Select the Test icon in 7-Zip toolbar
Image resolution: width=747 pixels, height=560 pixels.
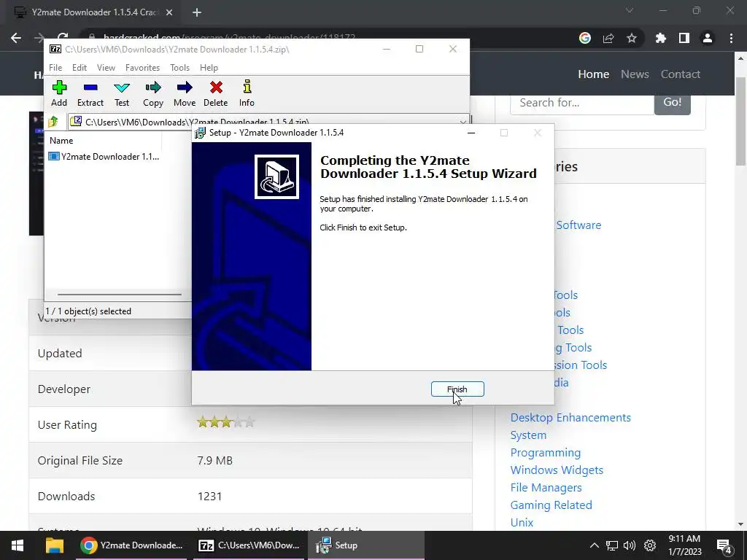coord(122,87)
